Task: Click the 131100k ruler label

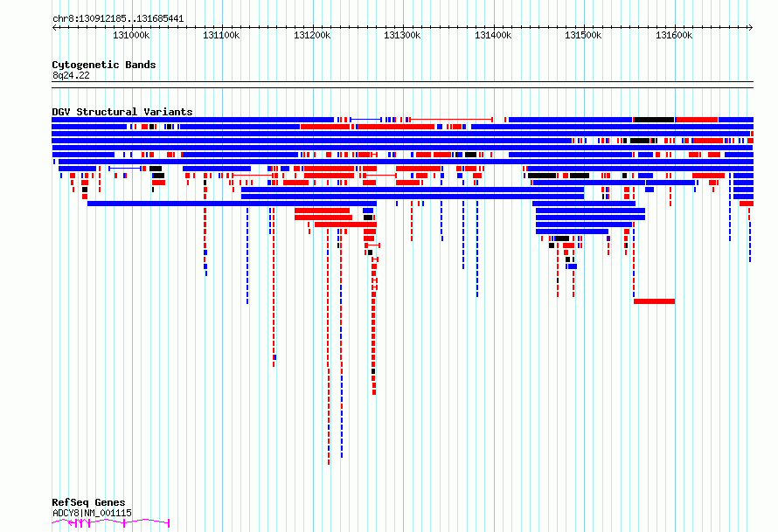Action: (221, 35)
